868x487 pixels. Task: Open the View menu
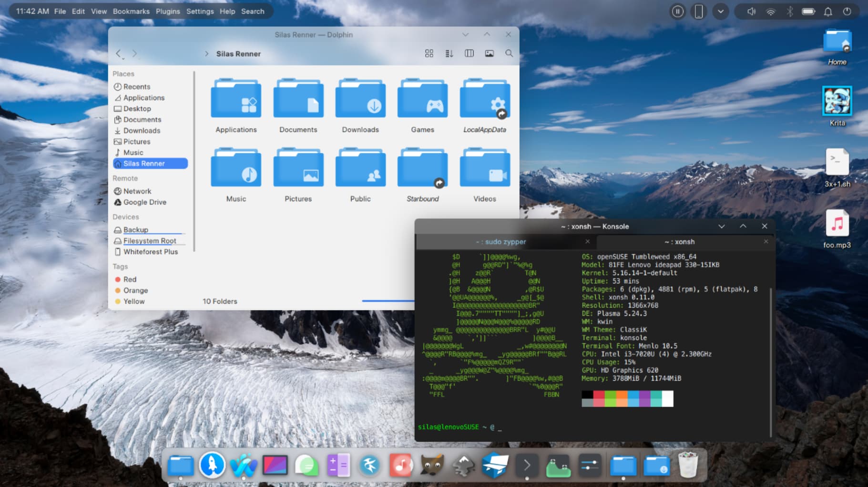click(99, 11)
